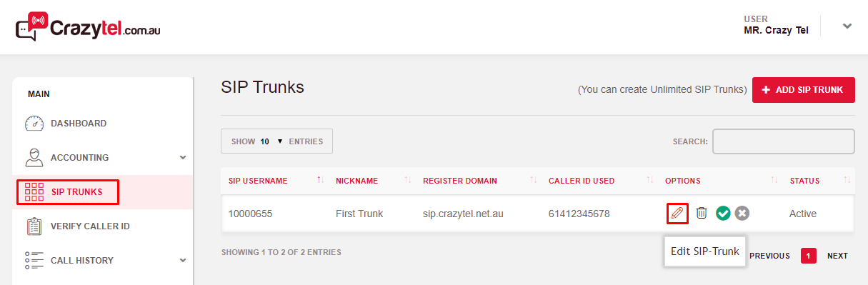
Task: Click in the Search input field
Action: [784, 141]
